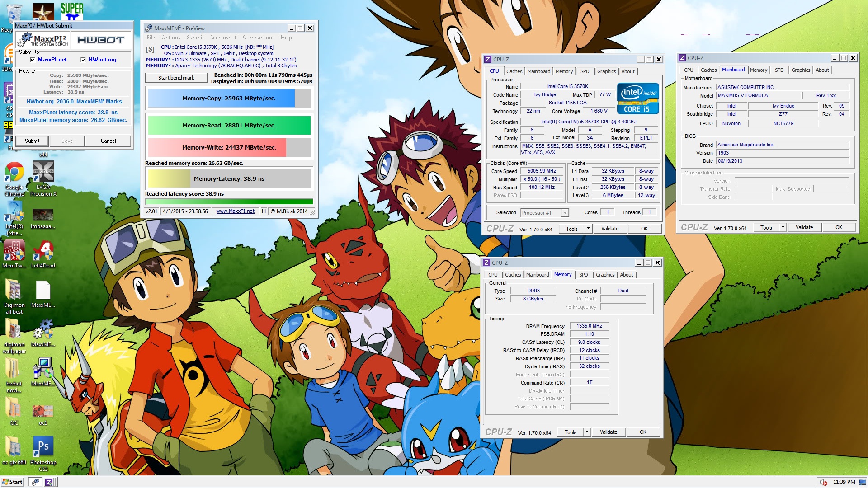Click the MaxxMEM² PreView title bar icon
Image resolution: width=868 pixels, height=488 pixels.
coord(149,28)
